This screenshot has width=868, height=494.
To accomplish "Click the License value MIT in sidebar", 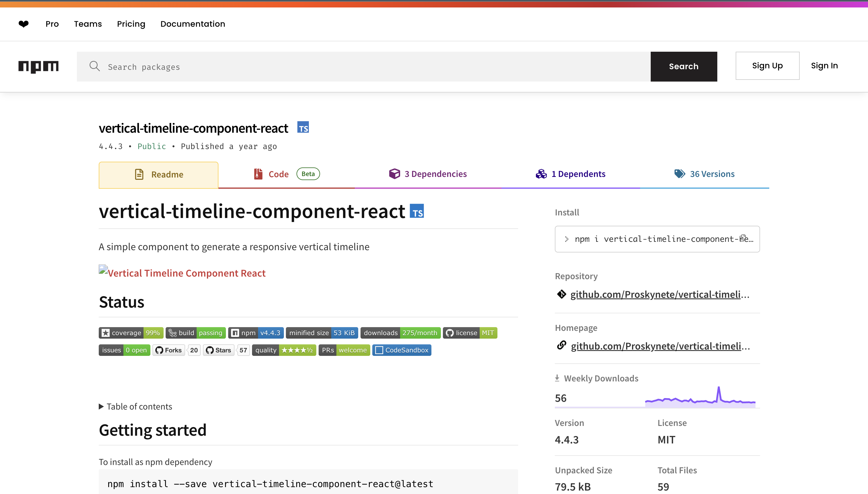I will [x=666, y=440].
